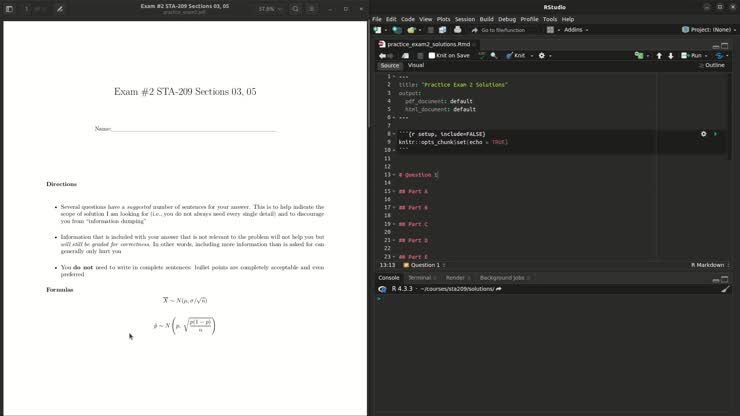Open the R Markdown file type selector
740x416 pixels.
(710, 265)
